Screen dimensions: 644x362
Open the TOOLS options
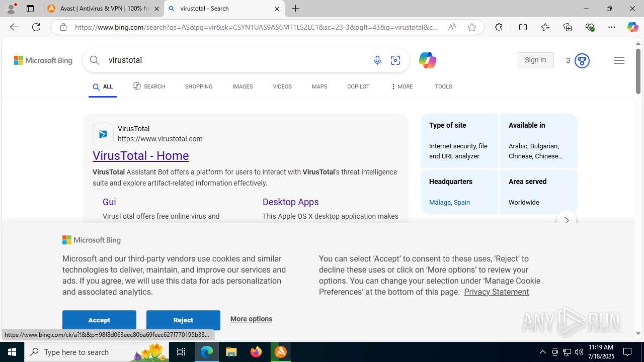443,86
